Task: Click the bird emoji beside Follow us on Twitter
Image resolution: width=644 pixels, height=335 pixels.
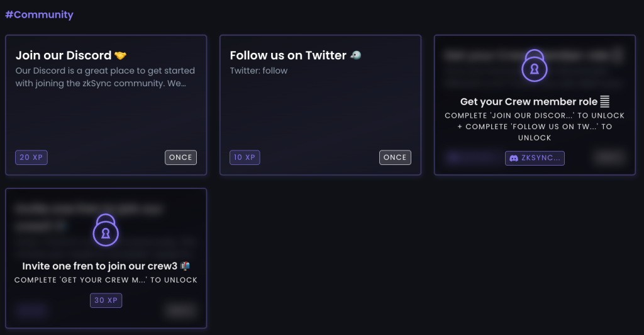Action: coord(356,55)
